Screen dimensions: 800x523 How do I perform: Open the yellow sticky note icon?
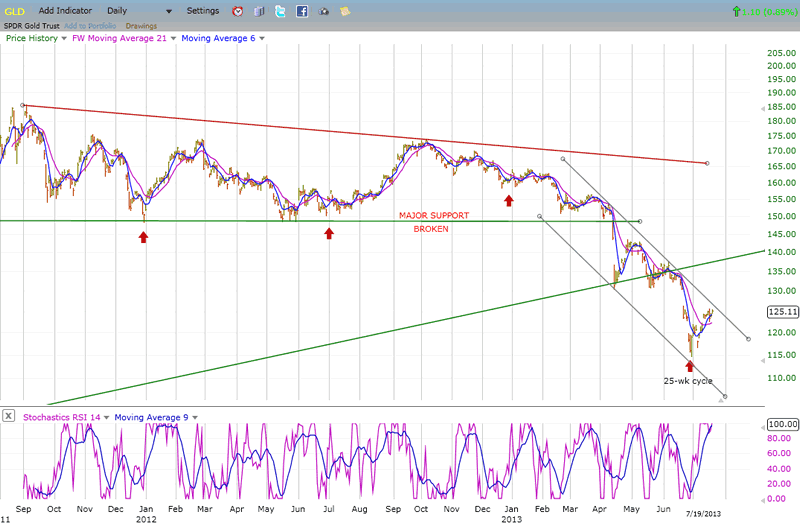pyautogui.click(x=345, y=11)
